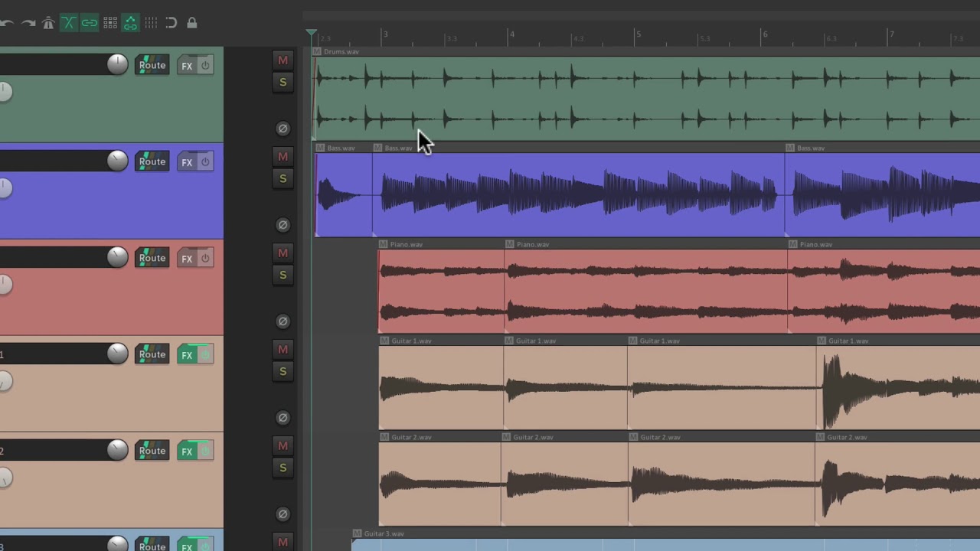Toggle the ripple editing icon in the toolbar
Image resolution: width=980 pixels, height=551 pixels.
point(110,23)
